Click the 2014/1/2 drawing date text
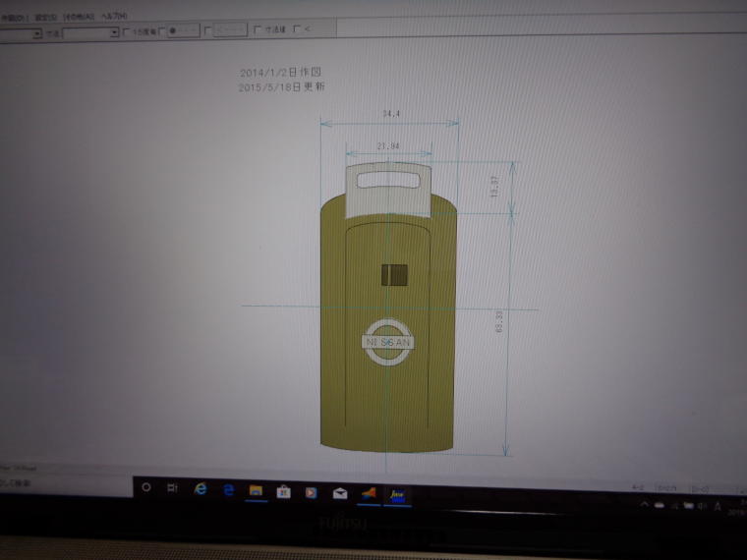 click(280, 73)
